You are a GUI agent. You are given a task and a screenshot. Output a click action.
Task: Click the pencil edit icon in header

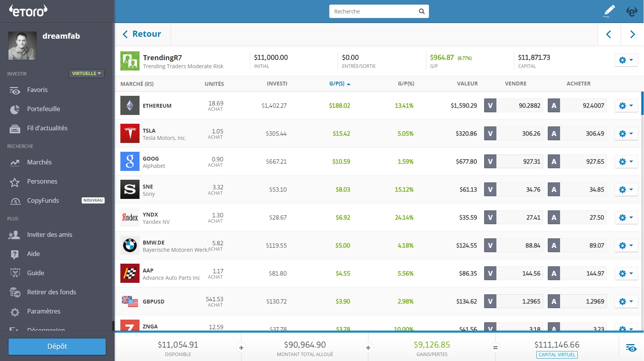[609, 11]
